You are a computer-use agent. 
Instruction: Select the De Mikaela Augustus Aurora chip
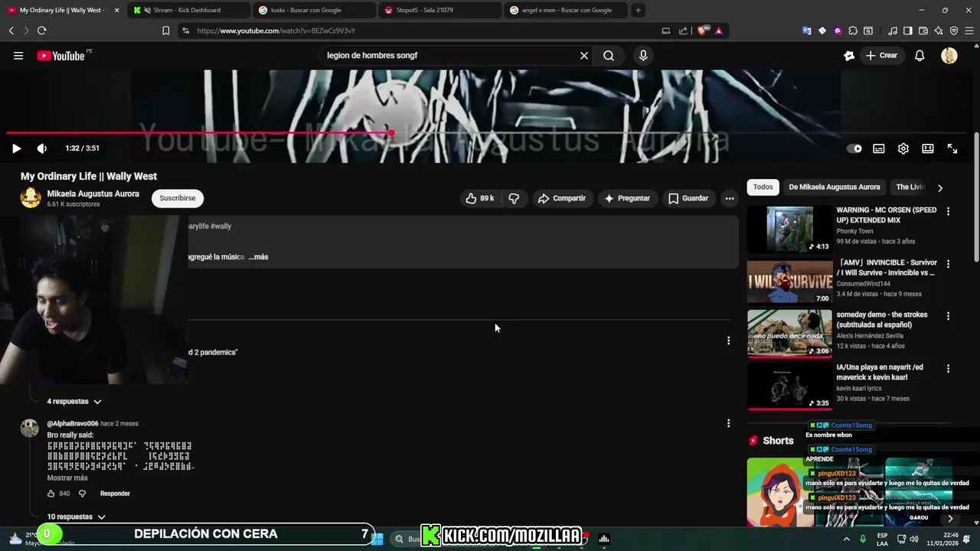(835, 187)
